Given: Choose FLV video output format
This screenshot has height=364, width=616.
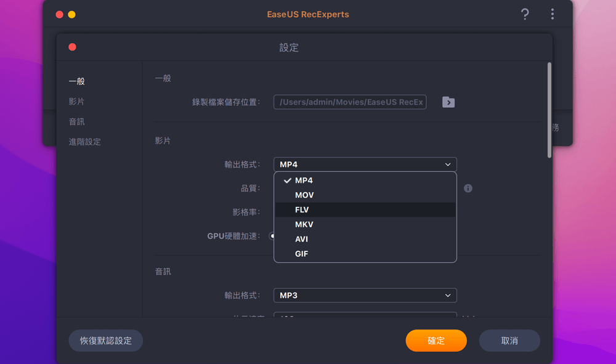Looking at the screenshot, I should pyautogui.click(x=365, y=209).
